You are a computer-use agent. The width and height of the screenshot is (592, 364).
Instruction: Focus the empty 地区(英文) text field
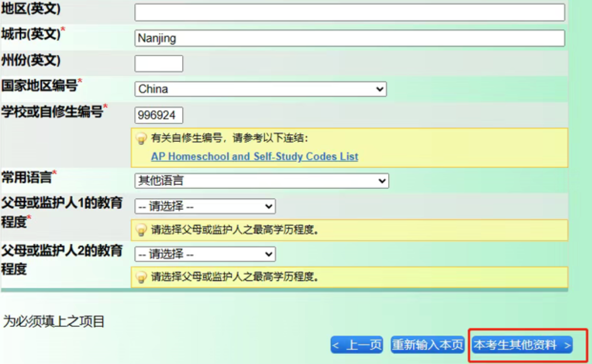[350, 13]
